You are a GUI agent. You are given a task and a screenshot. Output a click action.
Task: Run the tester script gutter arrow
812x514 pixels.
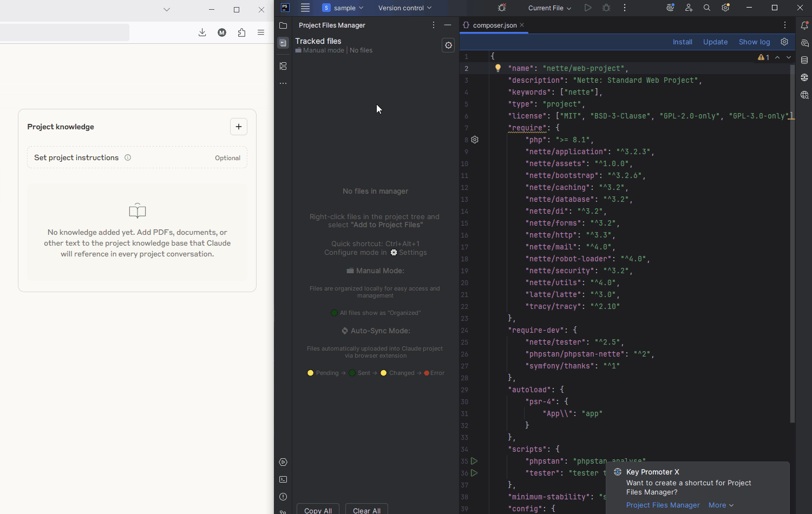[x=474, y=473]
